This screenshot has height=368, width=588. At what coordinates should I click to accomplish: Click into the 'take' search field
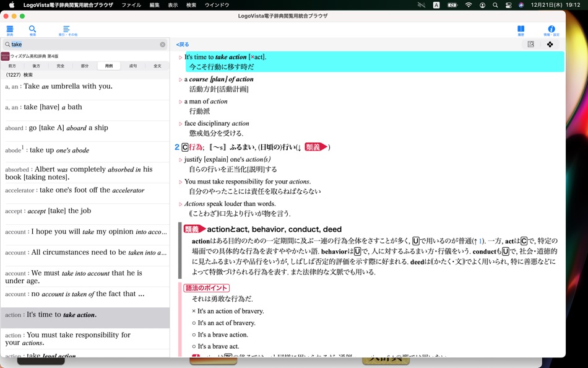point(84,45)
